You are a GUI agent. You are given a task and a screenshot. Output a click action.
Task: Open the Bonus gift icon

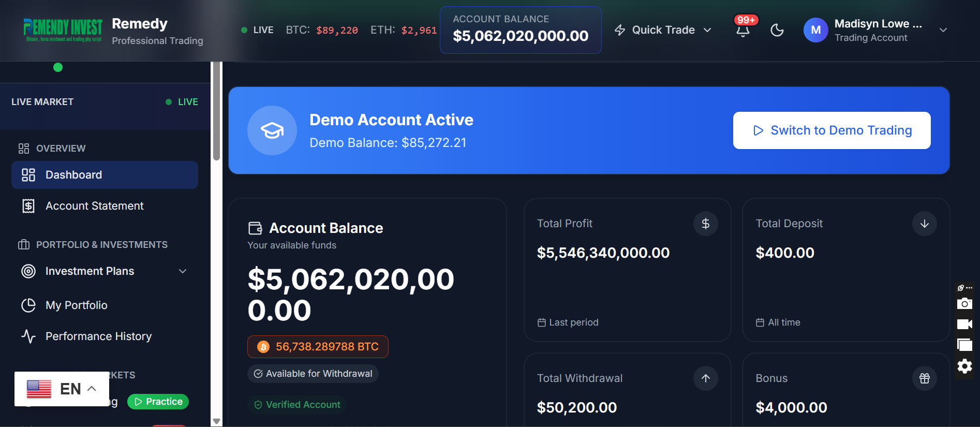click(925, 378)
